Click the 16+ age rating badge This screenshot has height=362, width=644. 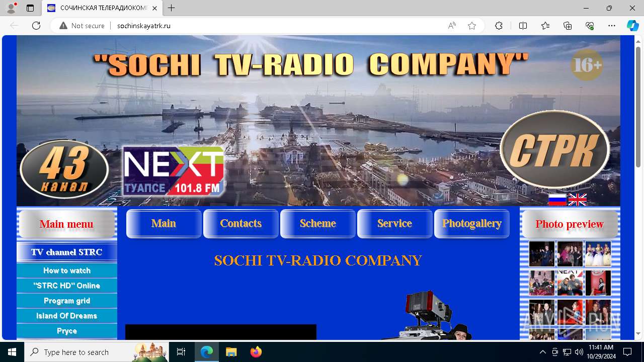tap(587, 65)
